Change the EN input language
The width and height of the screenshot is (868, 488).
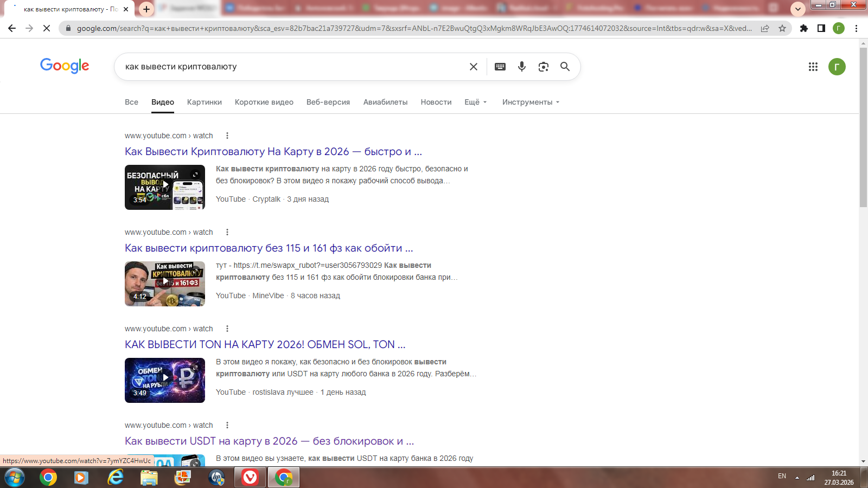pyautogui.click(x=782, y=476)
